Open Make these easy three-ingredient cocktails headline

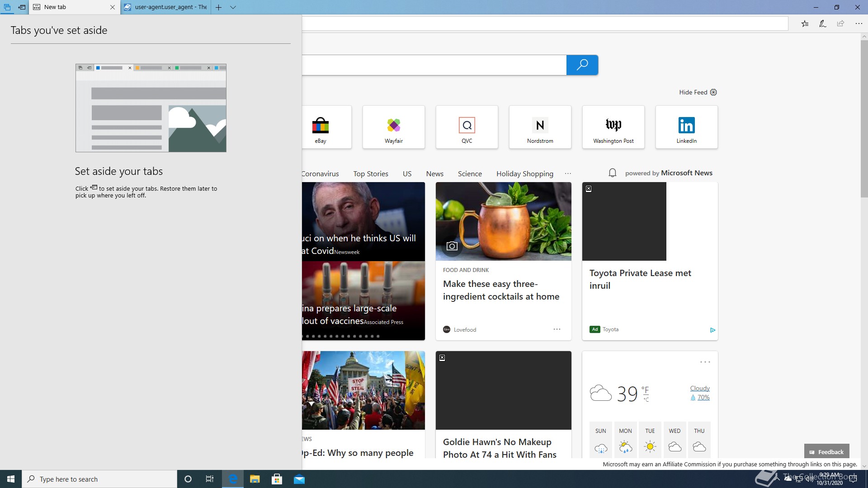[501, 290]
